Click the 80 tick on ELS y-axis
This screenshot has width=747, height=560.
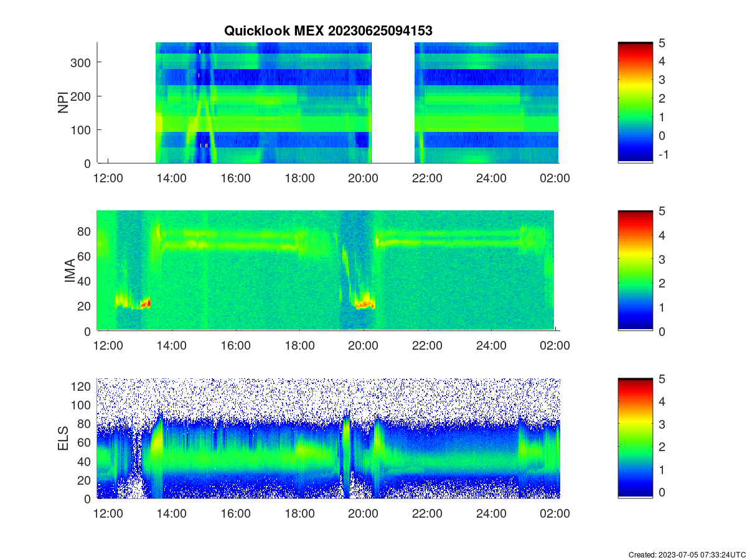coord(85,424)
